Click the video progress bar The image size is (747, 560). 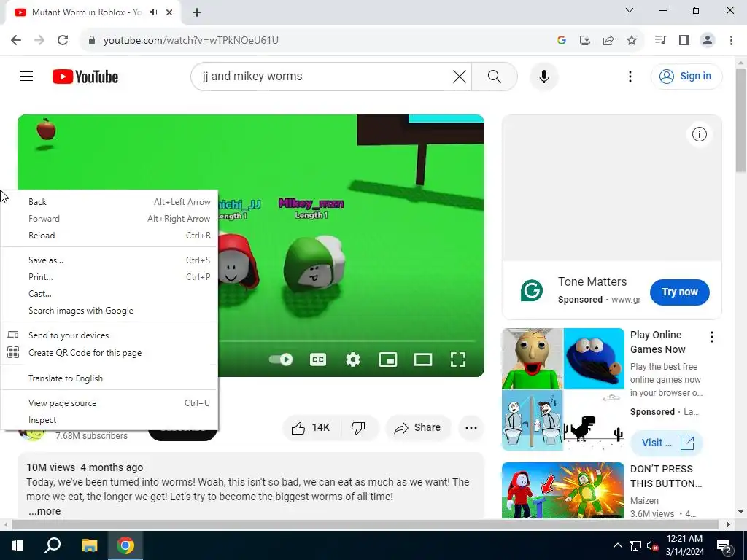[x=347, y=341]
